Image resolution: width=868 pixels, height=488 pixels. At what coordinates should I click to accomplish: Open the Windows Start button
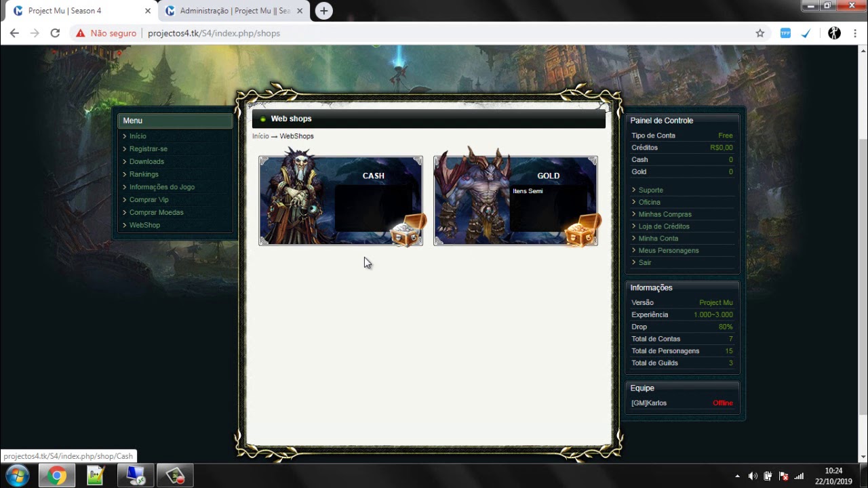point(17,476)
